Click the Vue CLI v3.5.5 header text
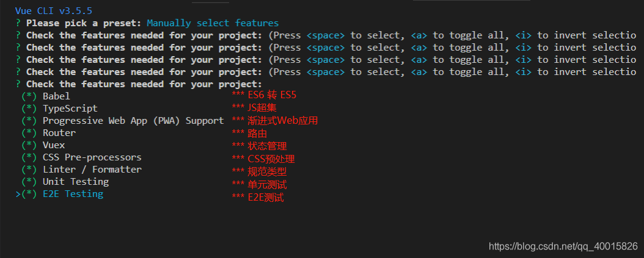644x258 pixels. 54,11
